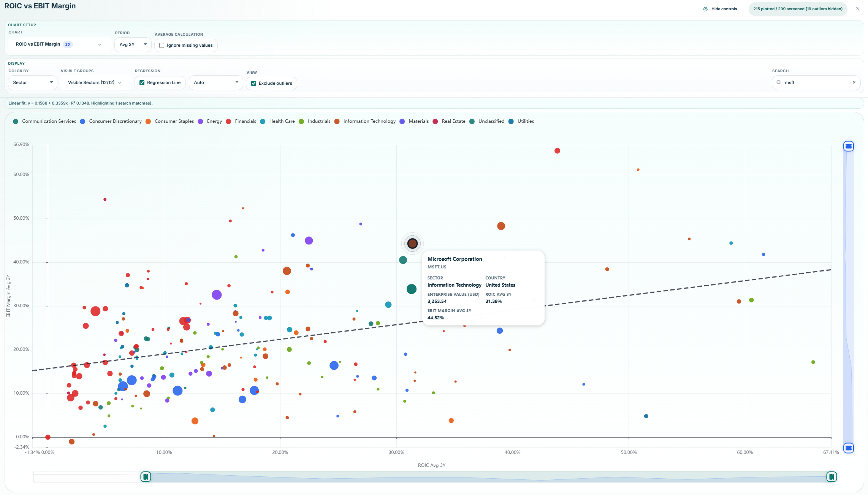Click the Microsoft Corporation tooltip title

coord(455,259)
